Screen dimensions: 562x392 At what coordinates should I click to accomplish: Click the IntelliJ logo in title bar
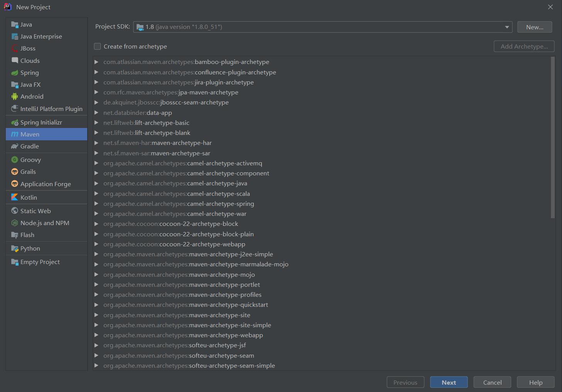click(x=8, y=7)
